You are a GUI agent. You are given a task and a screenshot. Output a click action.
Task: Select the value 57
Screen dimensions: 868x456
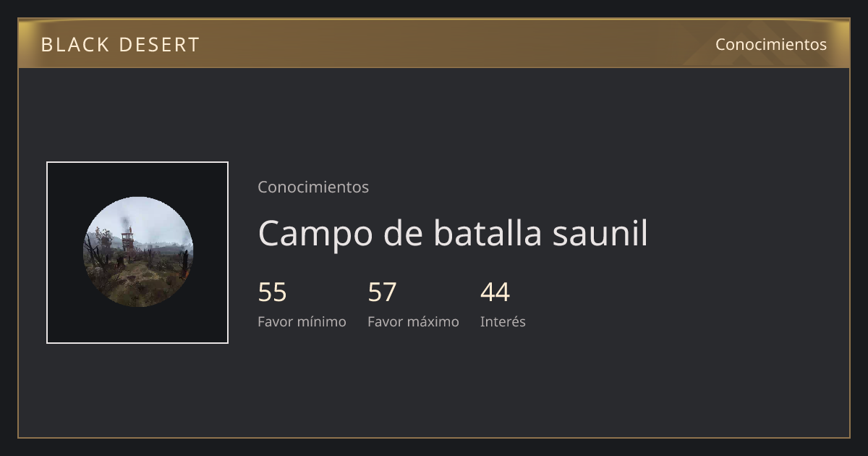382,292
